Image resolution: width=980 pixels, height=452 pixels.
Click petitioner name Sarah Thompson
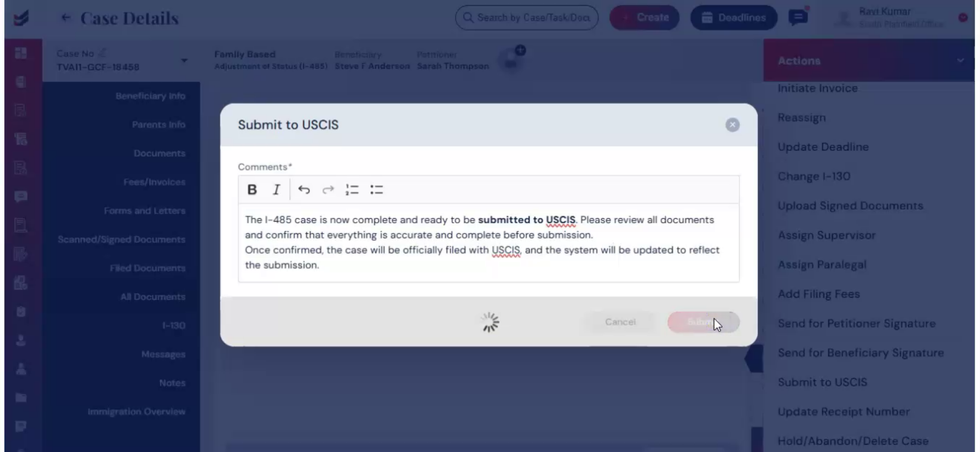453,66
